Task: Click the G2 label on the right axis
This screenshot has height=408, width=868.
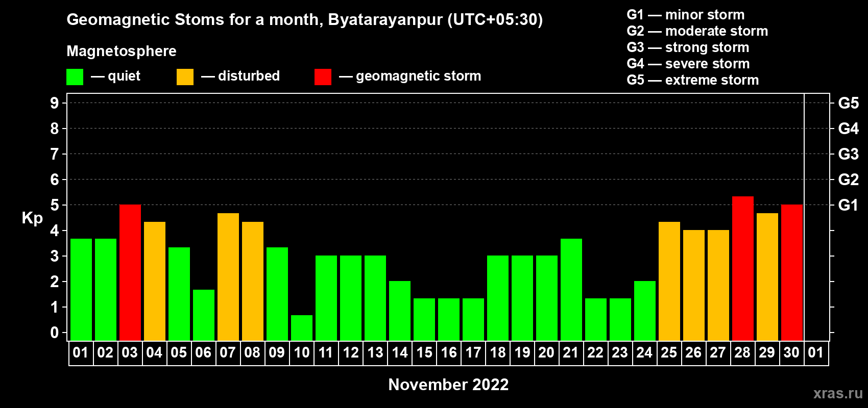Action: coord(848,180)
